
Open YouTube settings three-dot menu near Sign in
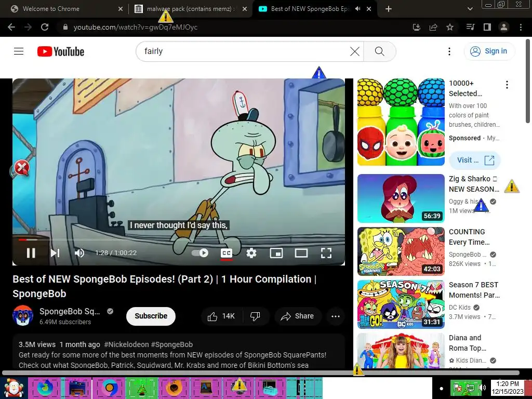[x=449, y=51]
